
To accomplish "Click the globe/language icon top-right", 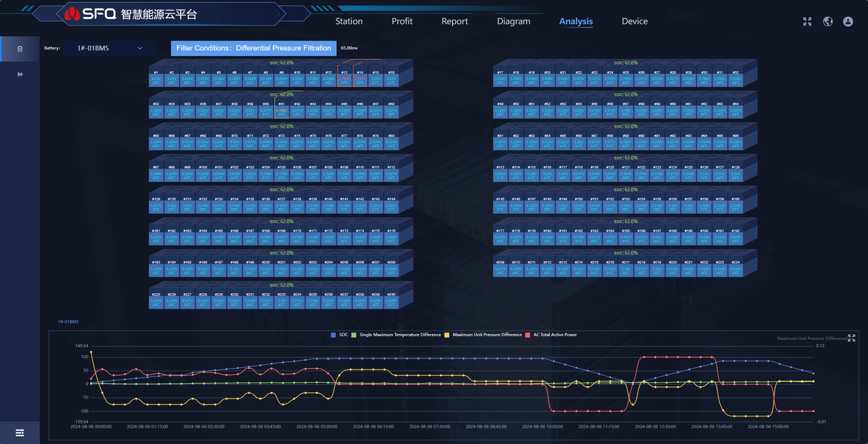I will [828, 20].
